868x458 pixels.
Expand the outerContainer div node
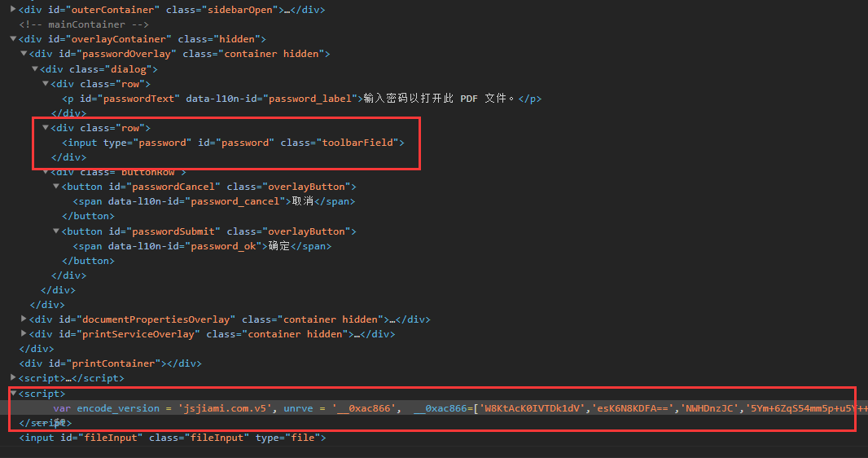click(13, 10)
